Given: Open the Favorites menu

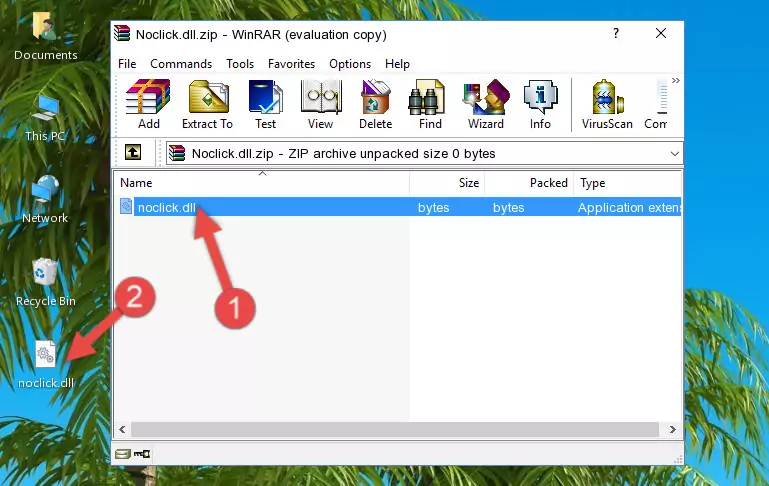Looking at the screenshot, I should click(x=291, y=64).
